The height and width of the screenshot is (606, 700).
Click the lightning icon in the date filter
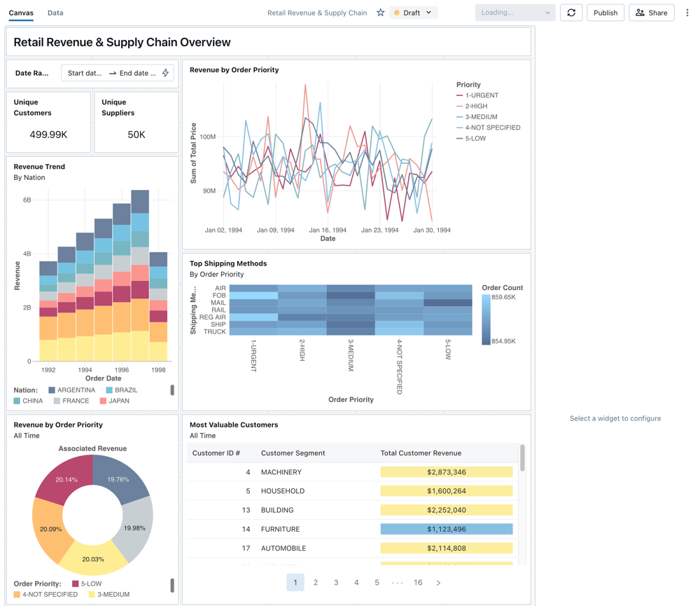click(166, 72)
